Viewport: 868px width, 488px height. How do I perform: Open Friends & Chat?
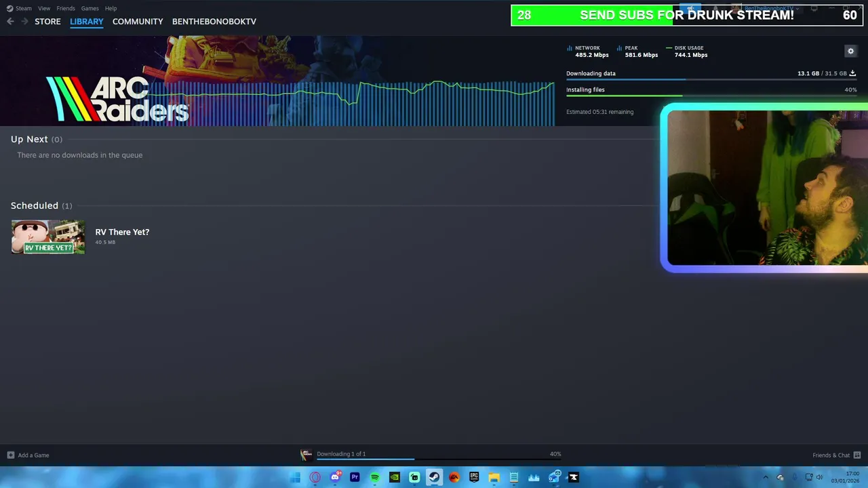click(x=837, y=455)
